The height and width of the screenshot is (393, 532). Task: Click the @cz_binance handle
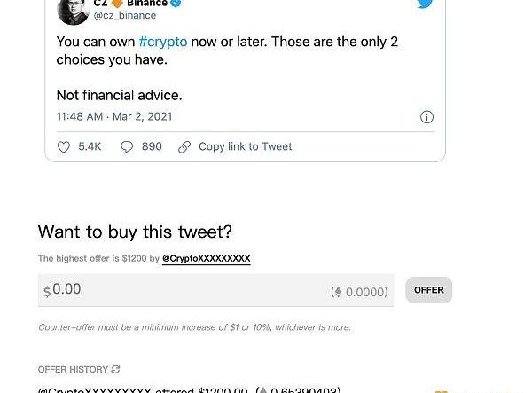[x=125, y=15]
